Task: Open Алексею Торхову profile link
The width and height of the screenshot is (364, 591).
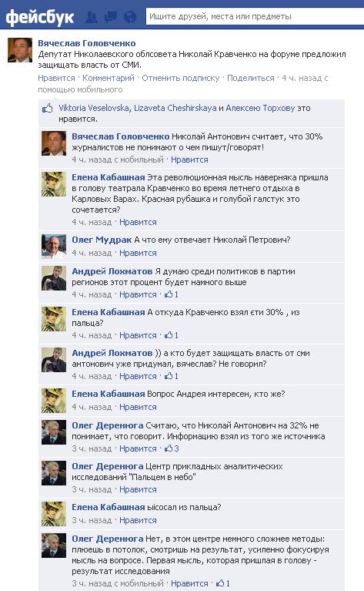Action: pos(260,108)
